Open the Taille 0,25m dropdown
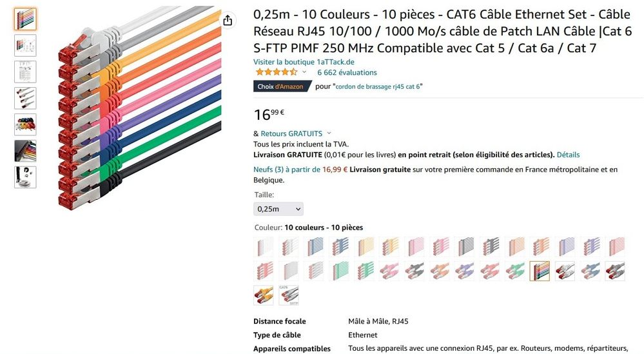This screenshot has height=354, width=644. pos(278,209)
